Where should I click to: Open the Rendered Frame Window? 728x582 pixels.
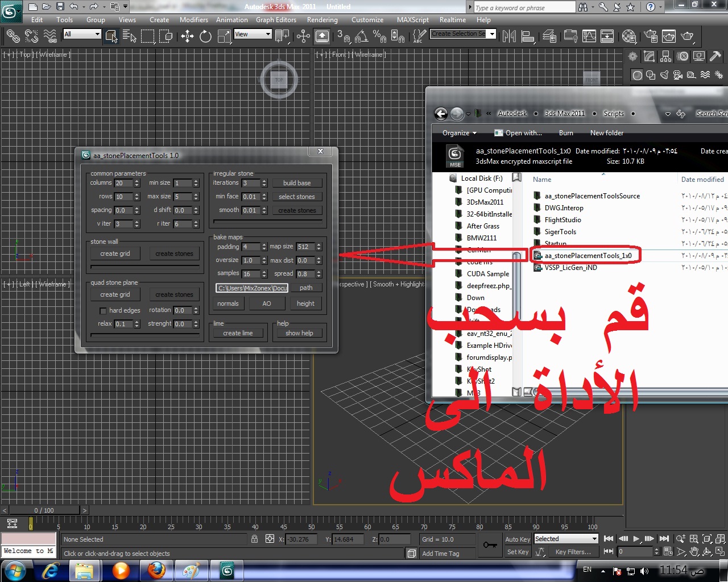point(669,36)
